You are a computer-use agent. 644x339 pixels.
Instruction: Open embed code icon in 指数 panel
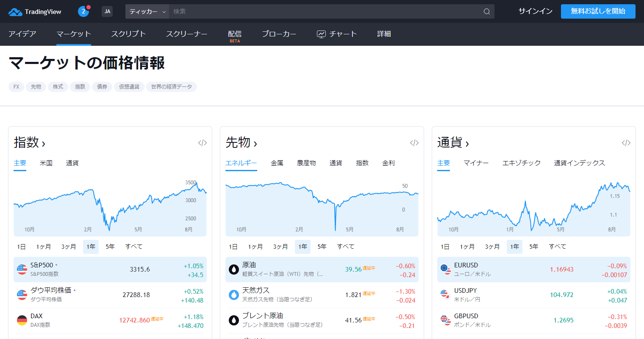point(203,143)
